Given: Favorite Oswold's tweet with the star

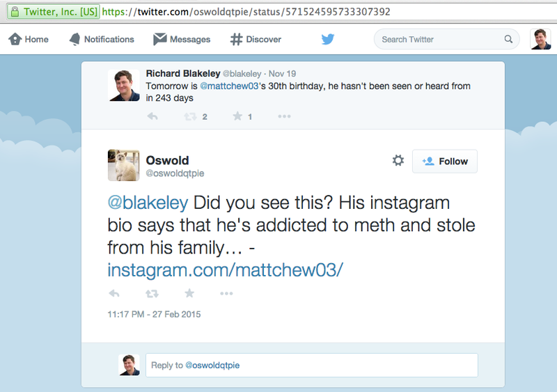Looking at the screenshot, I should click(x=189, y=293).
